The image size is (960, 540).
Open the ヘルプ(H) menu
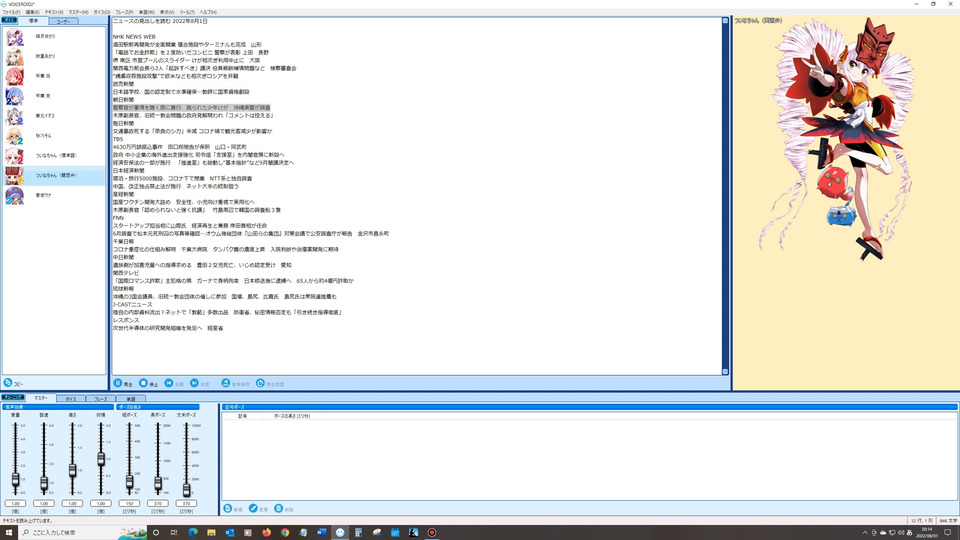208,12
